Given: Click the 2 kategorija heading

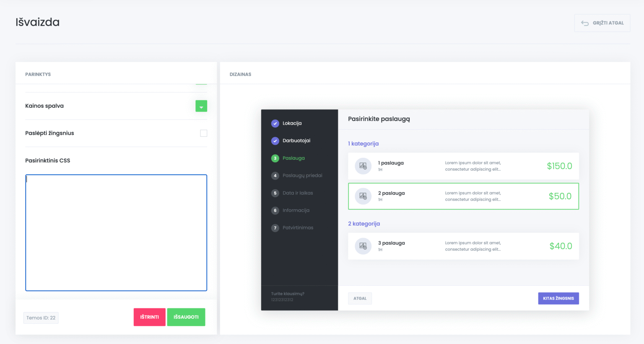Looking at the screenshot, I should pyautogui.click(x=364, y=224).
